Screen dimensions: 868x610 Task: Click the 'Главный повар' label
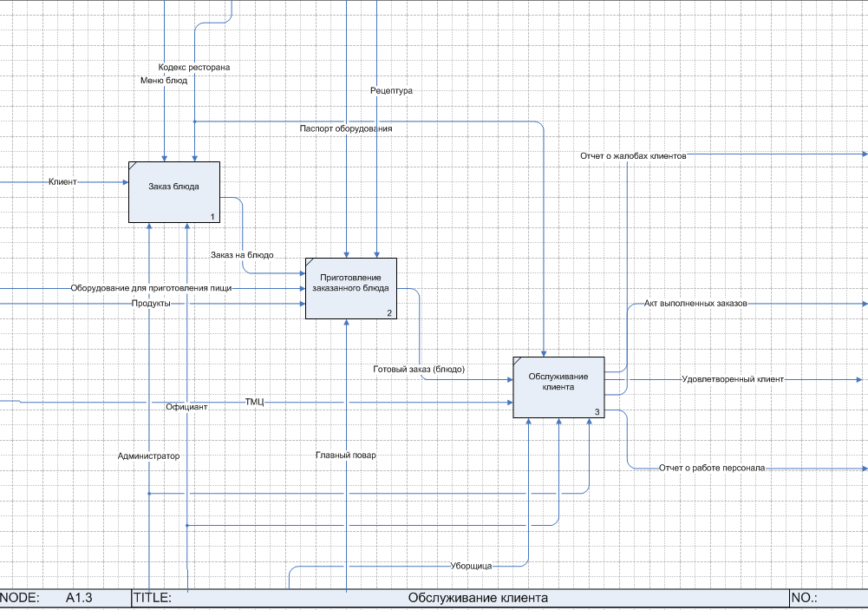[346, 455]
